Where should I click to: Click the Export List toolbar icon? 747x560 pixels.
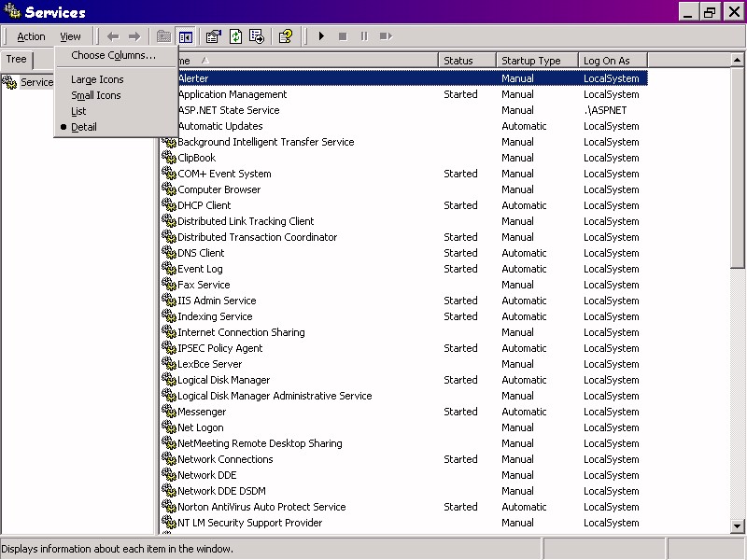pos(257,36)
